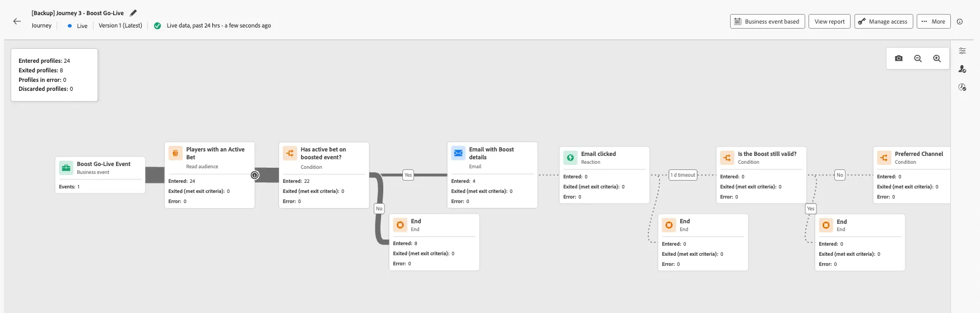This screenshot has width=980, height=313.
Task: Click the Journey breadcrumb label
Action: (41, 26)
